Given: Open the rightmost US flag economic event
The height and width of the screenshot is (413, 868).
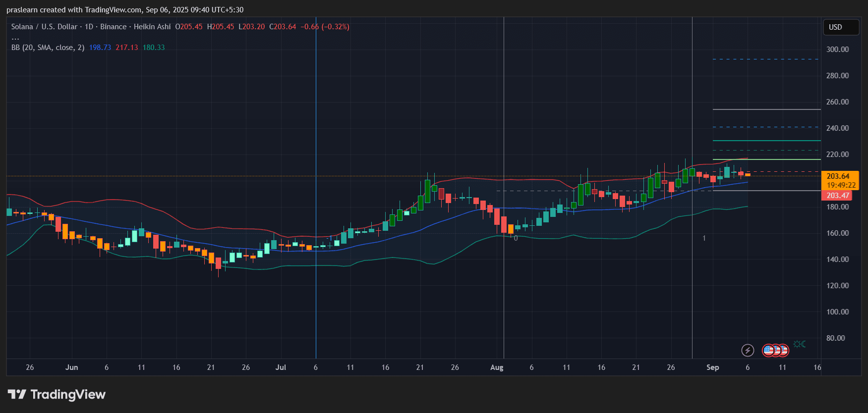Looking at the screenshot, I should click(783, 351).
